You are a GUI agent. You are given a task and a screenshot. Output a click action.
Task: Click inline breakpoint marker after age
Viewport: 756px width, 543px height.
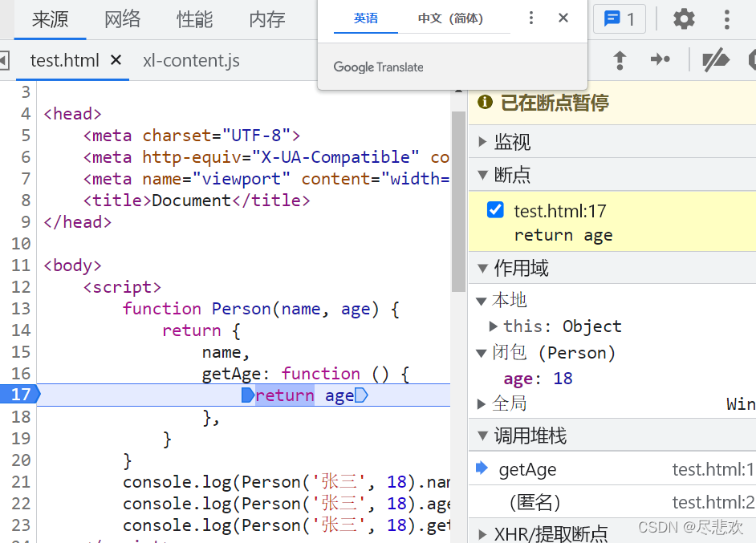tap(361, 395)
